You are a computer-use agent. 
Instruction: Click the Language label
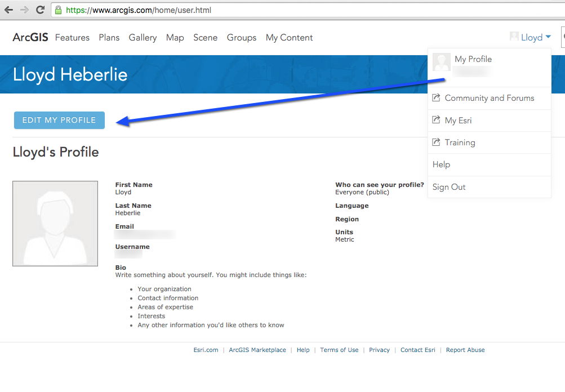coord(352,206)
